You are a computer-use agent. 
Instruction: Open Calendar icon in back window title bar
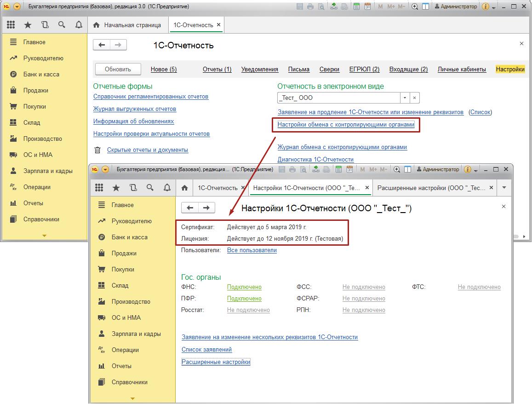(367, 6)
